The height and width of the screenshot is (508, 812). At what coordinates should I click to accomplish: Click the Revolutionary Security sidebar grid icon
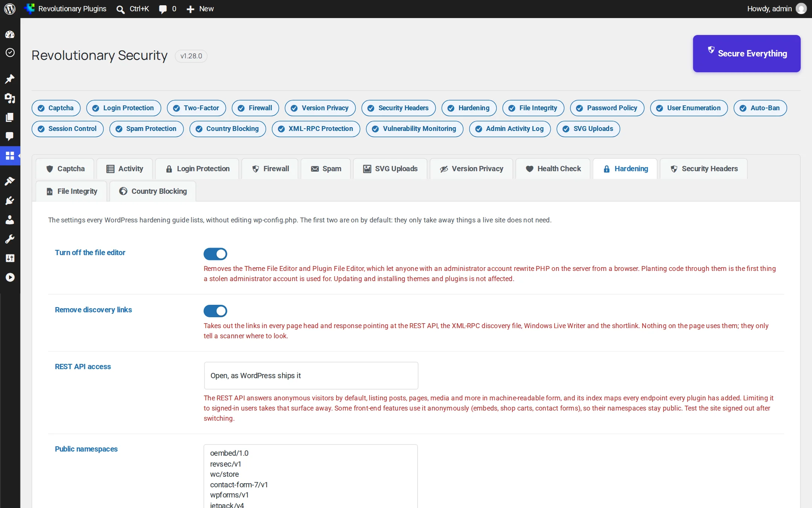[10, 155]
